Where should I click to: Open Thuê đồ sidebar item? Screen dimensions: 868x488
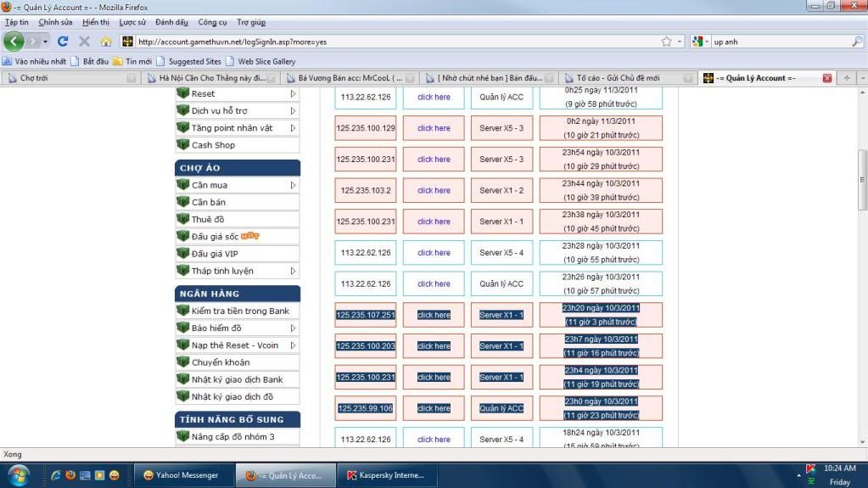pos(238,219)
